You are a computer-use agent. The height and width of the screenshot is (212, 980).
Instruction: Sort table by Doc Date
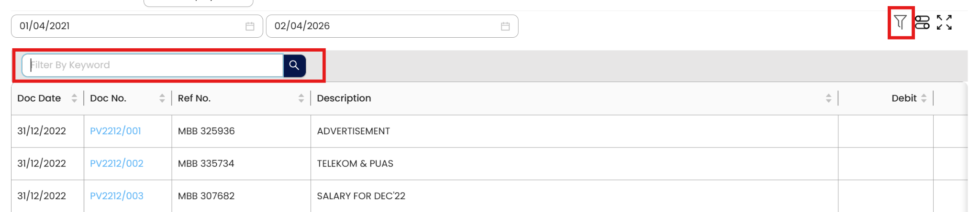pyautogui.click(x=74, y=98)
